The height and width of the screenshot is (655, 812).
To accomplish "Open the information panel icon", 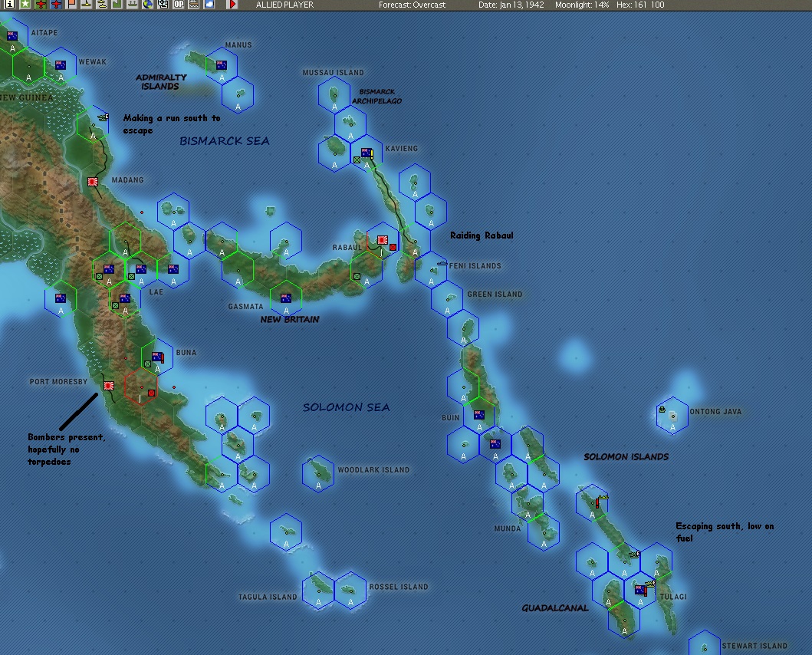I will coord(9,4).
